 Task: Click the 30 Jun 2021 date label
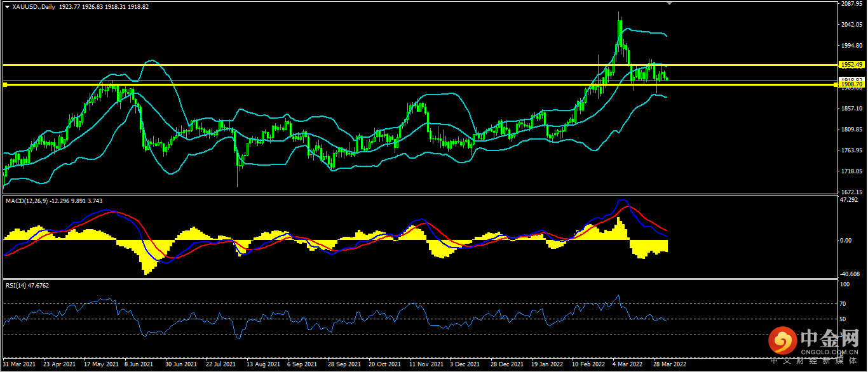[180, 365]
